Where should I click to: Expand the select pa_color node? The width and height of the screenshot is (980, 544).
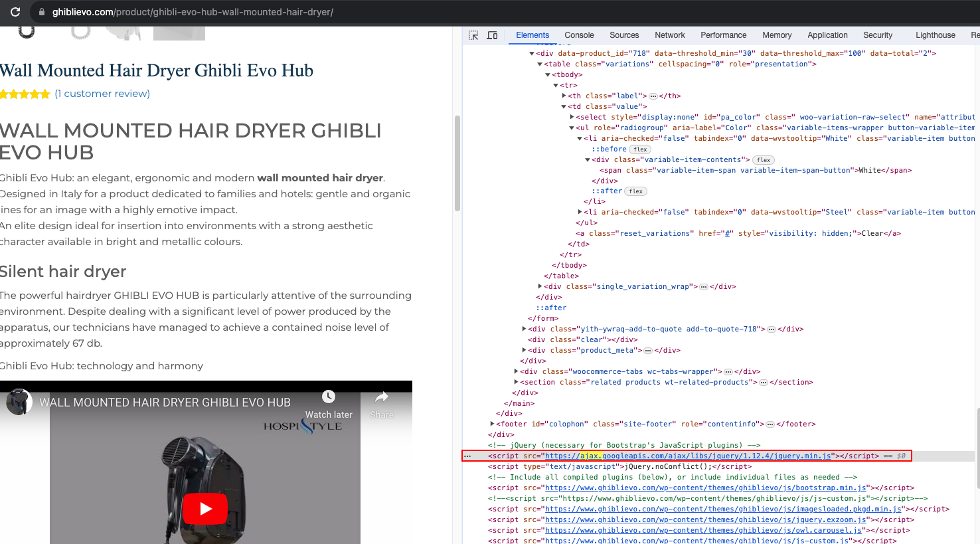point(572,118)
